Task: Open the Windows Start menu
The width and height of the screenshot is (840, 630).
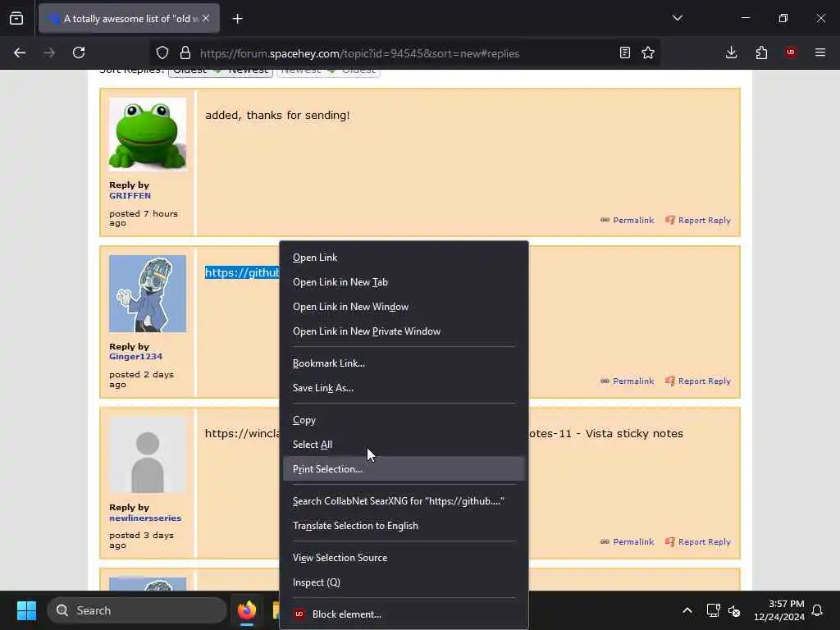Action: point(26,610)
